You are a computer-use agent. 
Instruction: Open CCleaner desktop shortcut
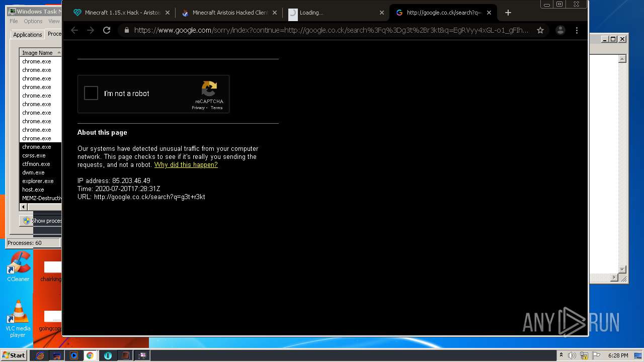18,266
